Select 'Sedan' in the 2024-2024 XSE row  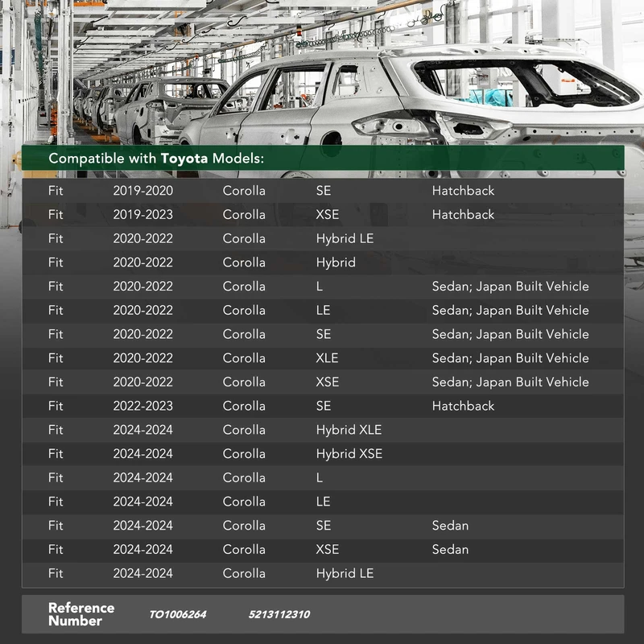tap(450, 549)
